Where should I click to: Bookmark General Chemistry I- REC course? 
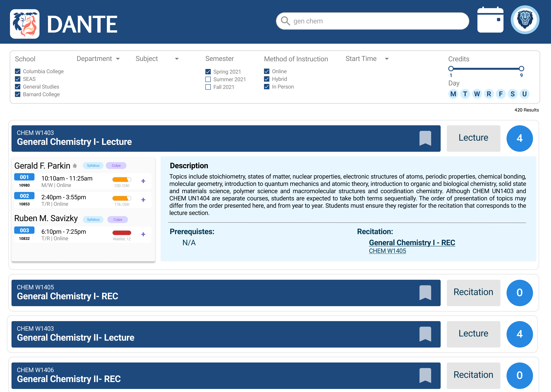point(425,293)
